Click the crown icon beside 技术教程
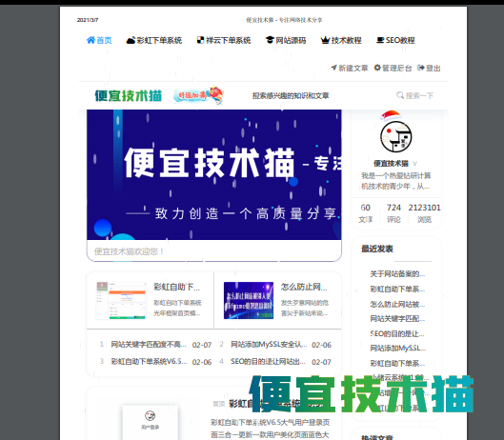 point(325,40)
